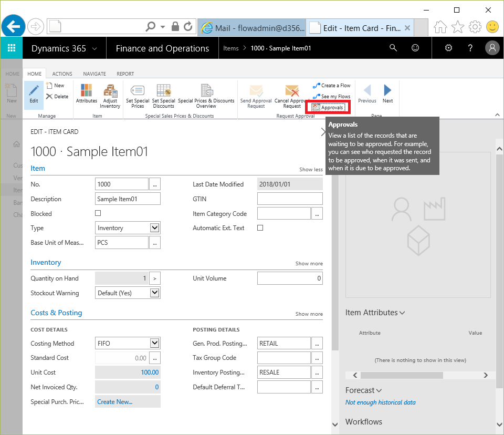
Task: Open the user account avatar menu
Action: pyautogui.click(x=492, y=48)
